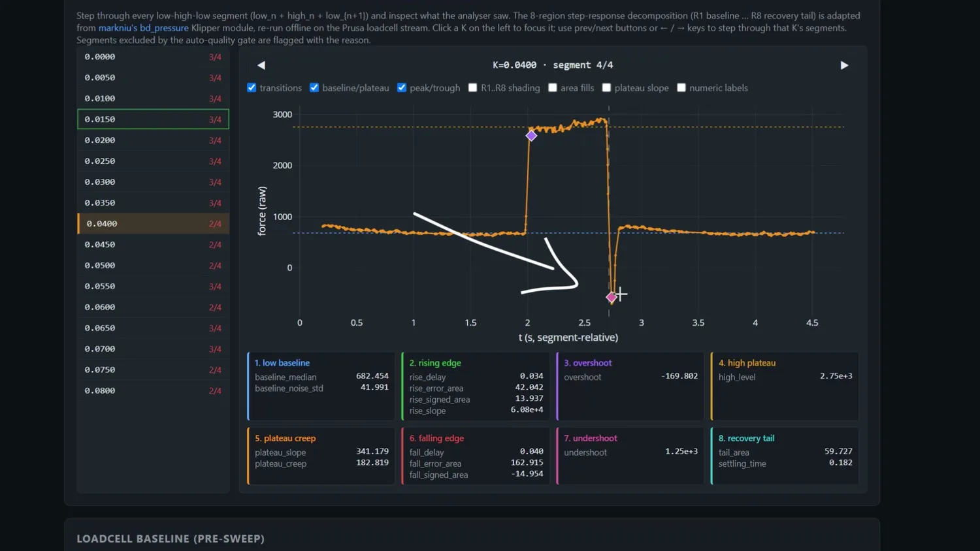Go to the previous segment with left arrow
The image size is (980, 551).
click(261, 65)
